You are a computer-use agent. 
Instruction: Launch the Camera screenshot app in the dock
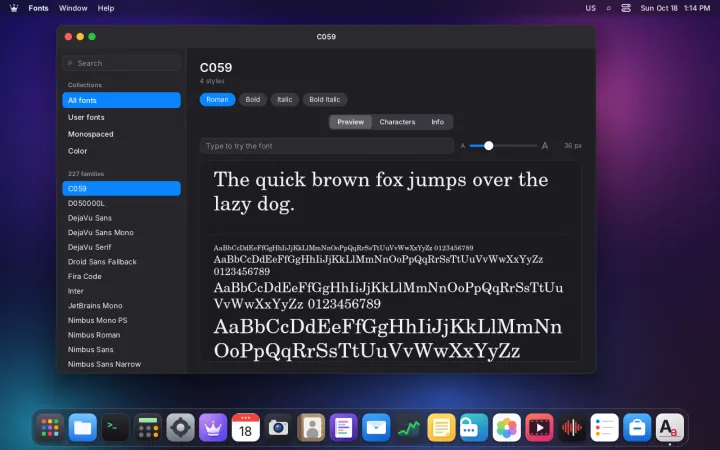point(278,428)
